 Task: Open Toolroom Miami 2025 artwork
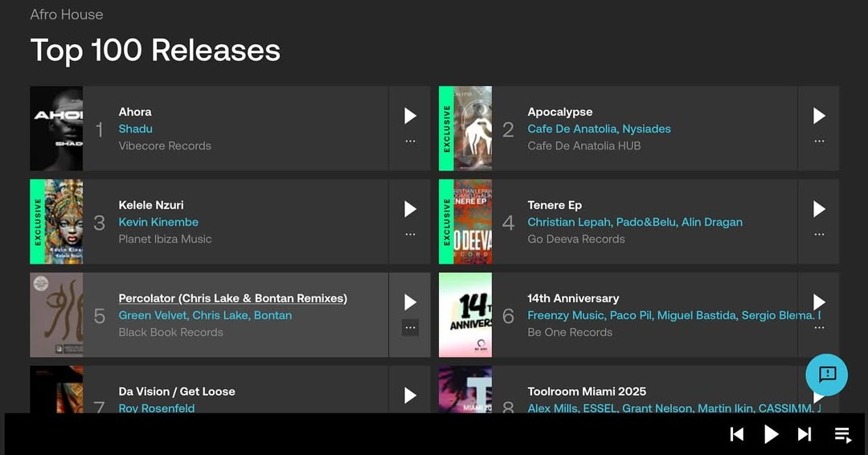pos(465,389)
